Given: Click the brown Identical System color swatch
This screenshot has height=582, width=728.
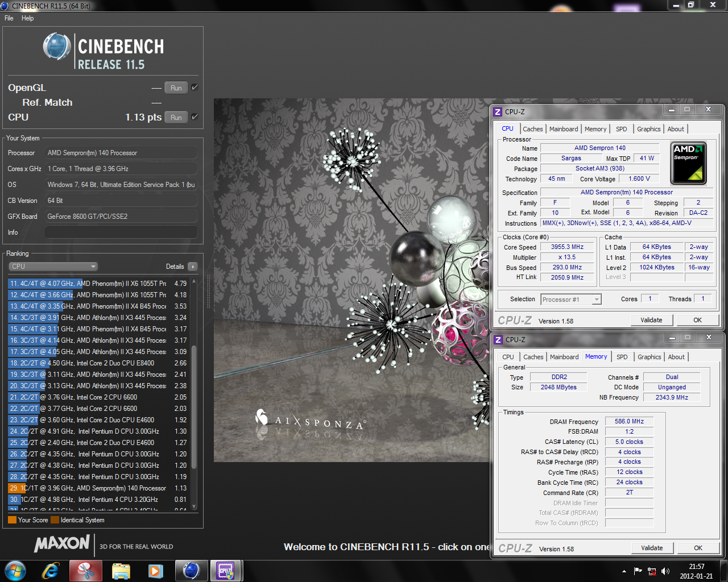Looking at the screenshot, I should [55, 520].
